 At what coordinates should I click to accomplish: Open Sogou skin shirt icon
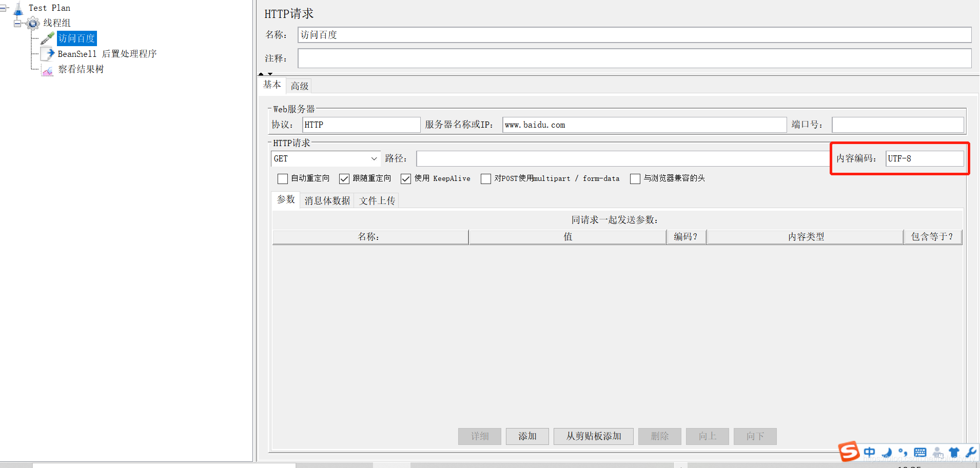[954, 453]
